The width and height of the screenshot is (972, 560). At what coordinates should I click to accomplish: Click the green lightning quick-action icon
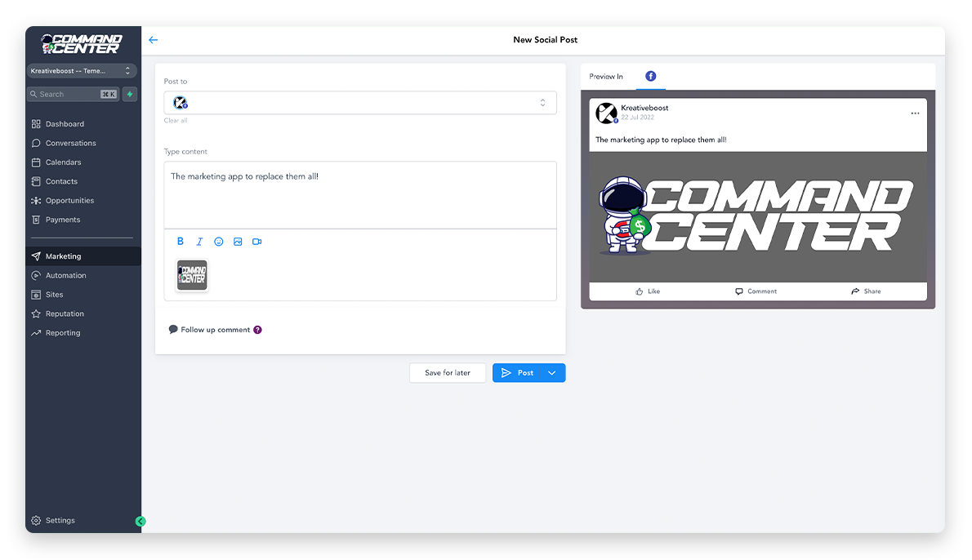[x=129, y=95]
